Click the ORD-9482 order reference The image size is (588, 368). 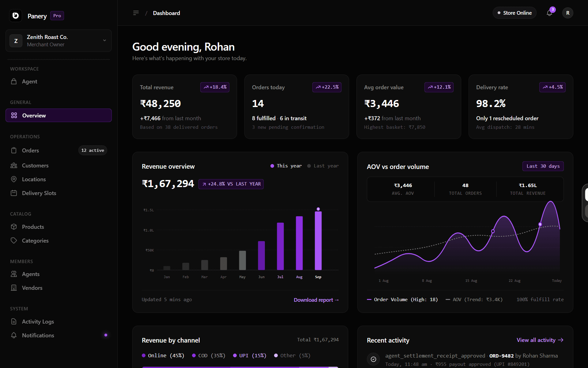501,356
